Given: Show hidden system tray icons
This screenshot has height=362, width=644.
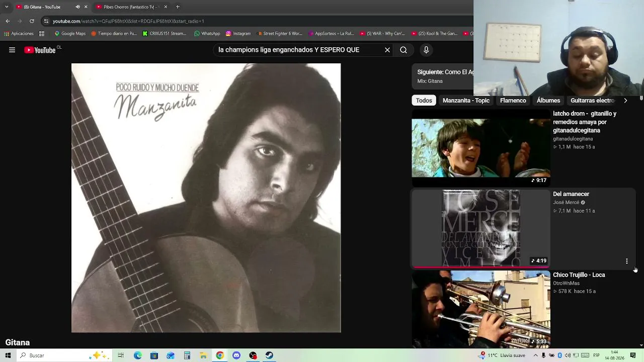Looking at the screenshot, I should tap(535, 355).
